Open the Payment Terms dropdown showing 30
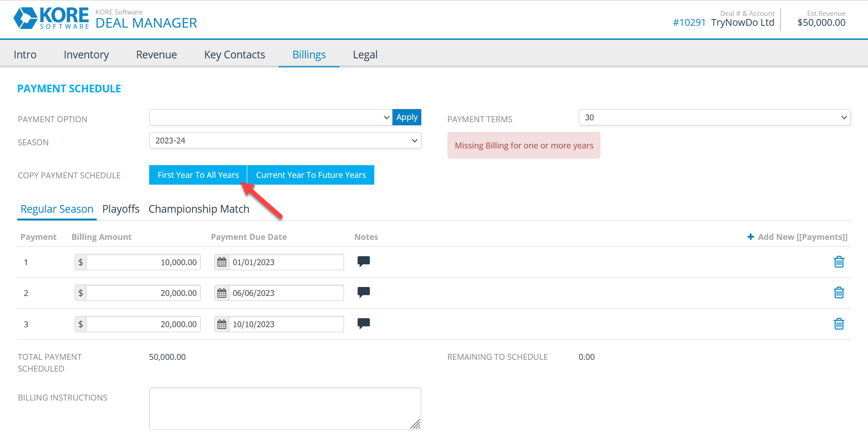868x439 pixels. pos(715,117)
